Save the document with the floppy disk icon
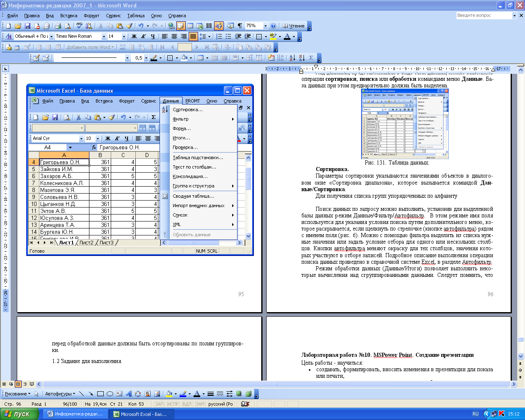Screen dimensions: 525x420 (x=27, y=26)
